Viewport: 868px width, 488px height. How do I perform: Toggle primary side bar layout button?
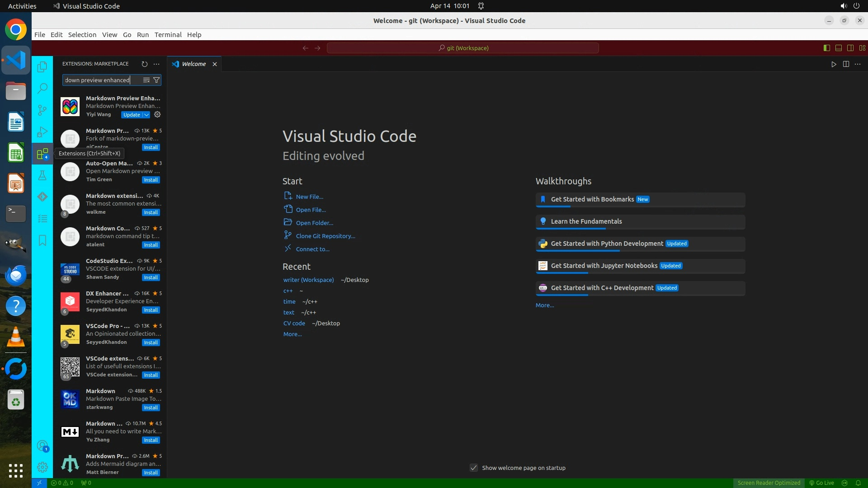826,48
